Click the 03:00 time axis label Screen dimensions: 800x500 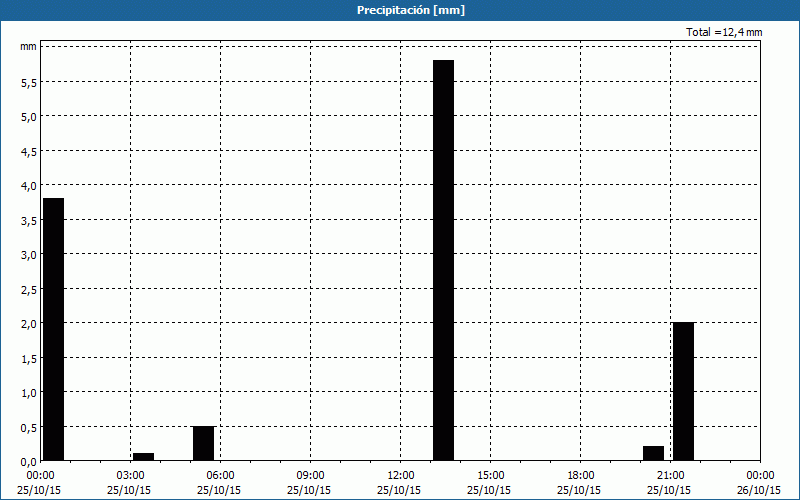point(130,476)
